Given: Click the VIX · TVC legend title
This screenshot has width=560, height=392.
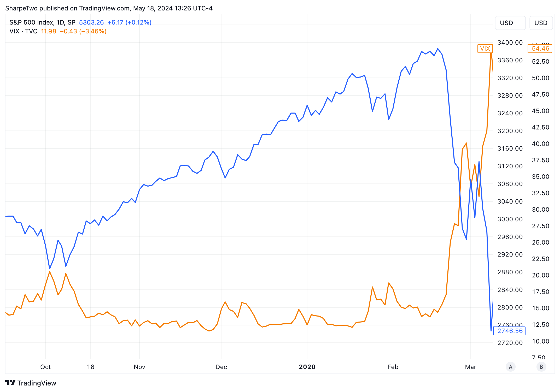Looking at the screenshot, I should click(24, 31).
